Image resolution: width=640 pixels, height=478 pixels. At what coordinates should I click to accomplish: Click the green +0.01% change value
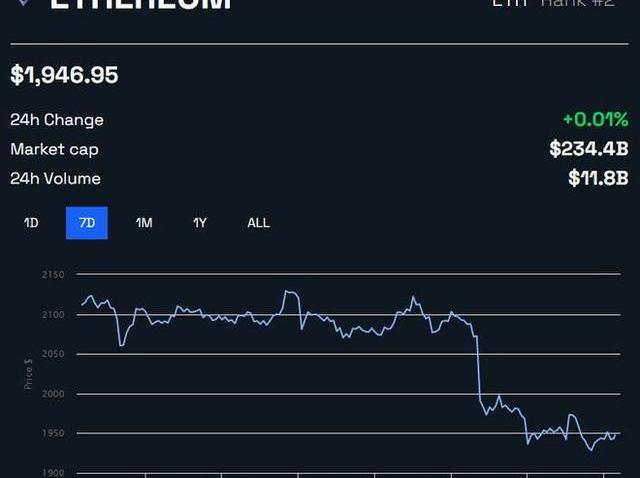[596, 120]
